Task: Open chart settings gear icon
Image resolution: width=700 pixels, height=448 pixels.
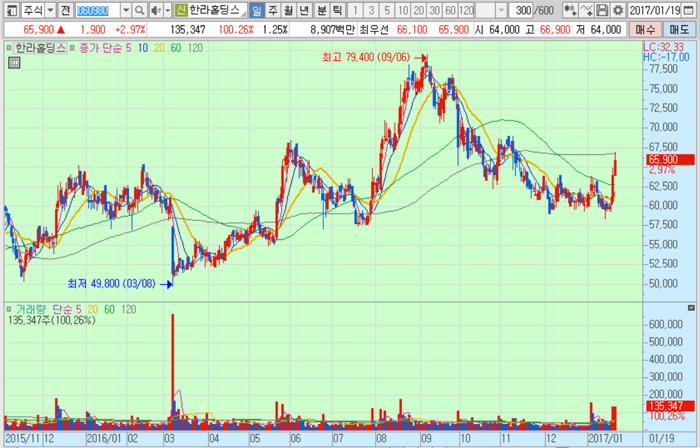Action: (x=617, y=10)
